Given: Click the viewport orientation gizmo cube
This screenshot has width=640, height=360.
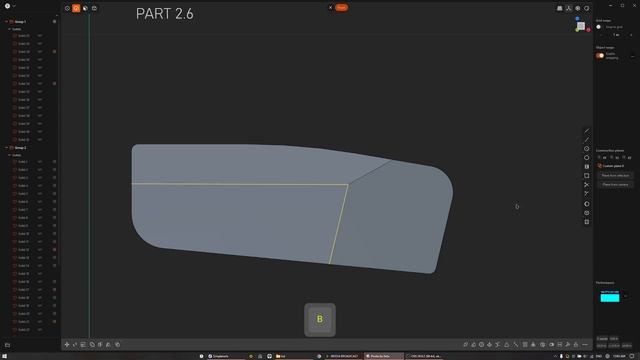Looking at the screenshot, I should click(581, 26).
